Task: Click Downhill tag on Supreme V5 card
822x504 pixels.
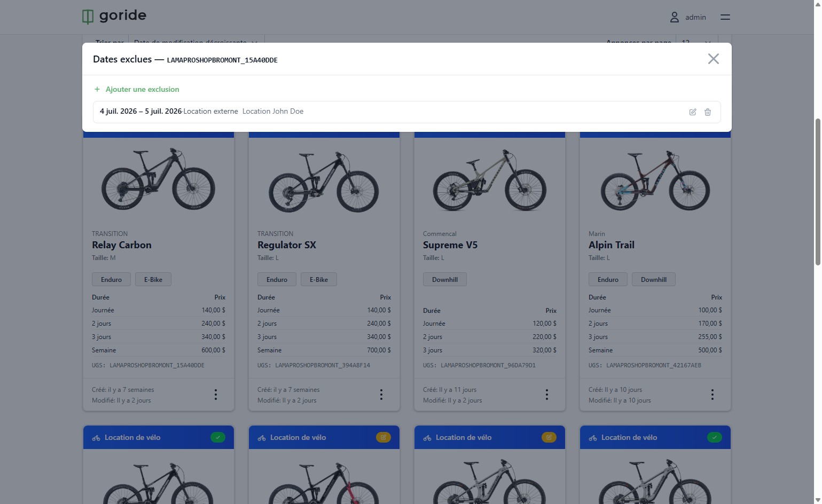Action: click(445, 279)
